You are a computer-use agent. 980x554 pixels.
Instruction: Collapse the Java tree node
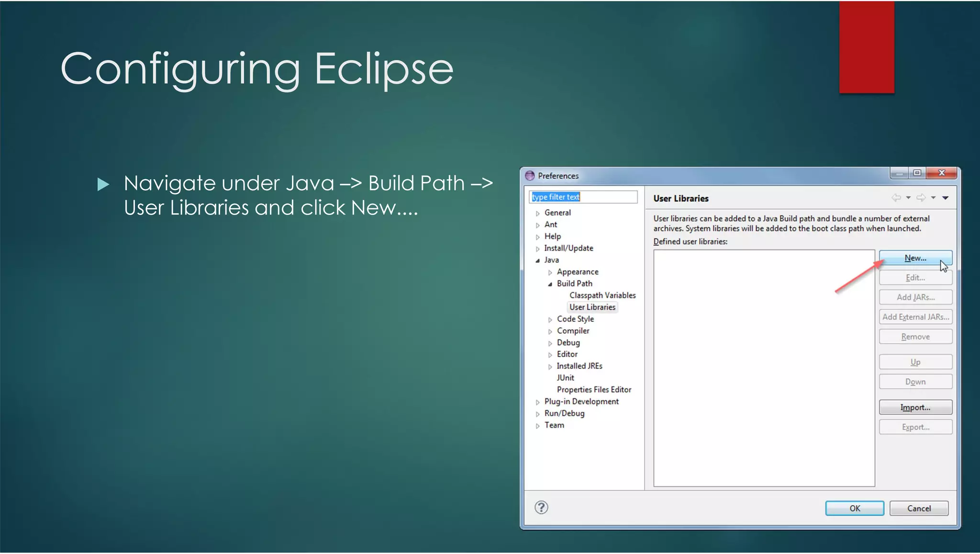point(537,260)
